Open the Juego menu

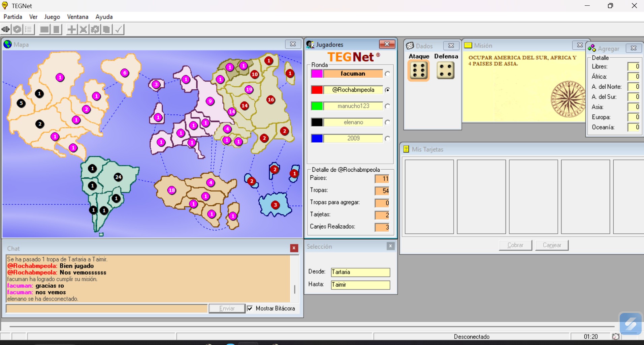[52, 17]
